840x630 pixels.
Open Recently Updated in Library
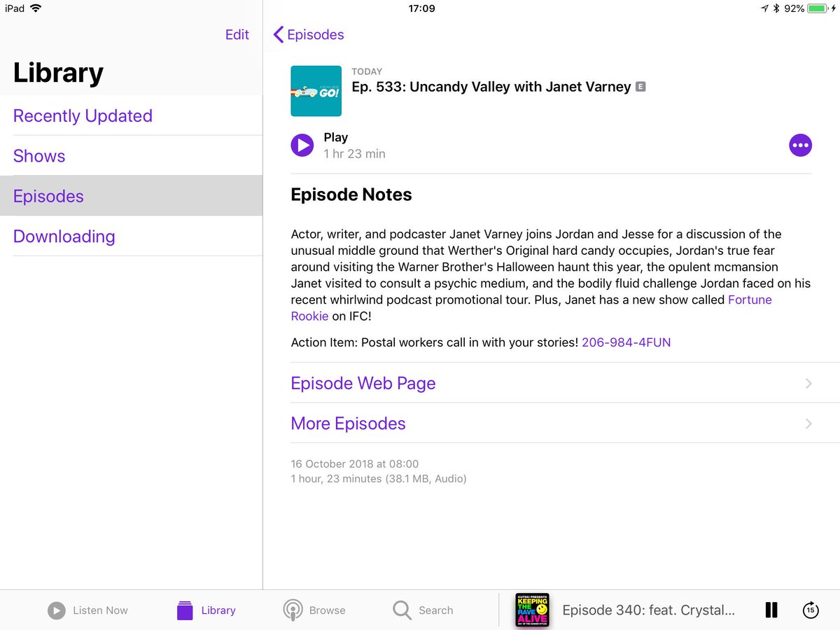click(x=131, y=115)
